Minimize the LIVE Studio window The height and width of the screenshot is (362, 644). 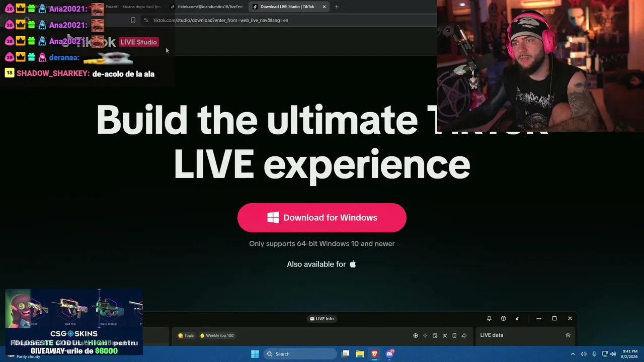coord(539,318)
